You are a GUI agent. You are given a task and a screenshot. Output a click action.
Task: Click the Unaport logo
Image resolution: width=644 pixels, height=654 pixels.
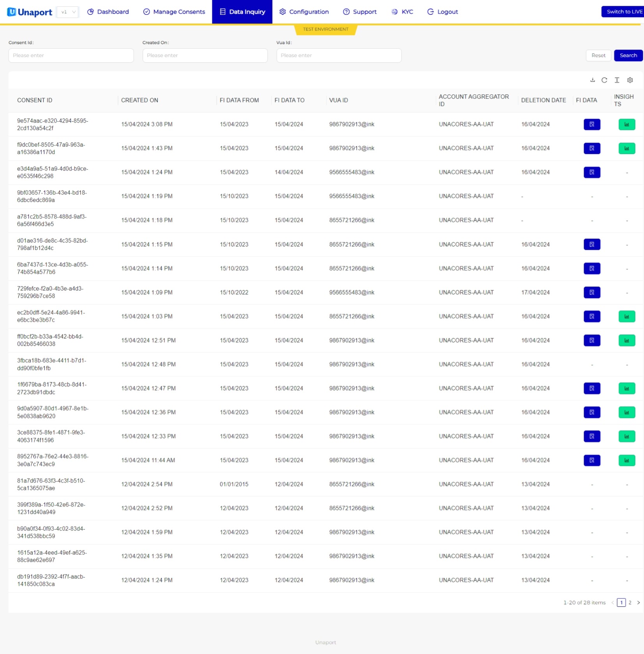(x=30, y=12)
